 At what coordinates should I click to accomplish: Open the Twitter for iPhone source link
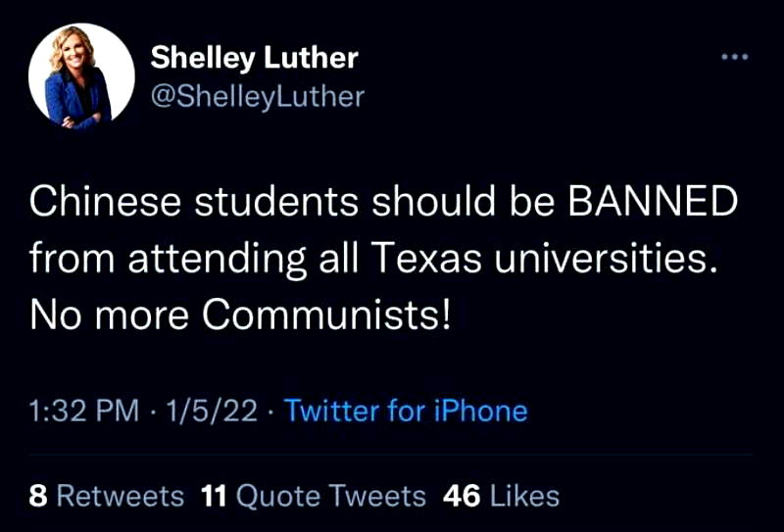(x=406, y=411)
